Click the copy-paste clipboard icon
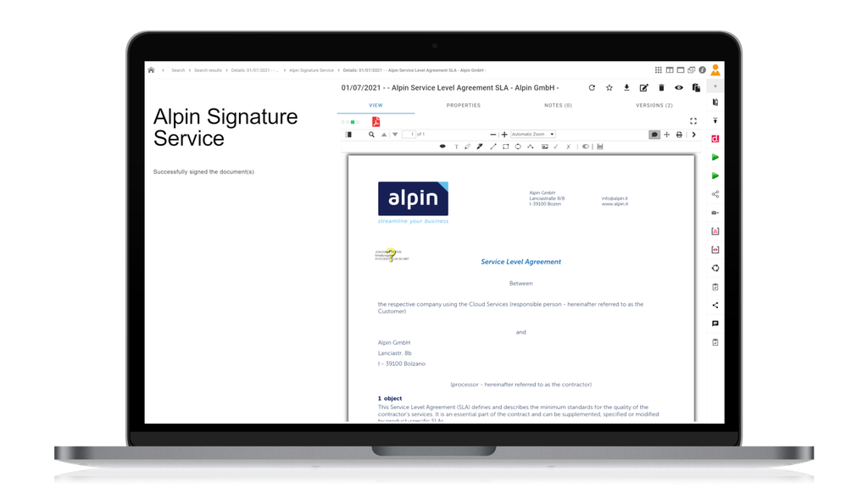The height and width of the screenshot is (499, 868). (x=697, y=88)
